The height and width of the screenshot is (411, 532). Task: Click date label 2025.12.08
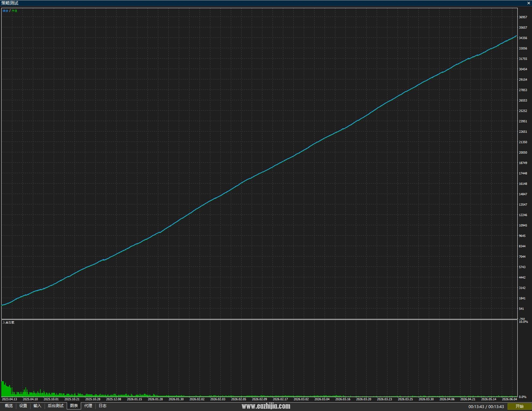click(x=114, y=399)
